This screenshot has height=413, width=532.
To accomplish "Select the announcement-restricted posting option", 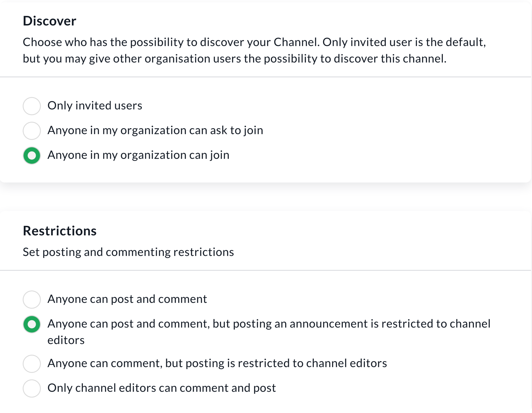I will coord(32,324).
